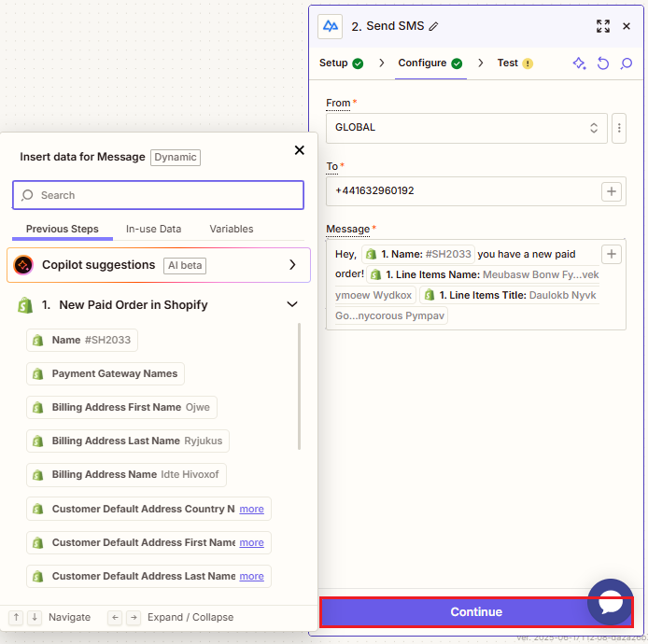Switch to In-use Data tab
Image resolution: width=648 pixels, height=644 pixels.
point(153,230)
